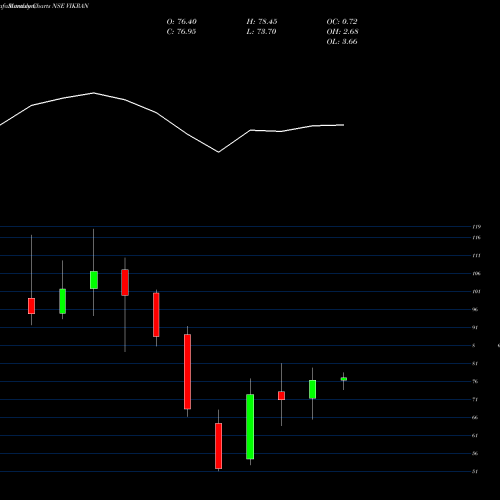Click the 119 price axis label
Viewport: 500px width, 500px height.
point(476,227)
